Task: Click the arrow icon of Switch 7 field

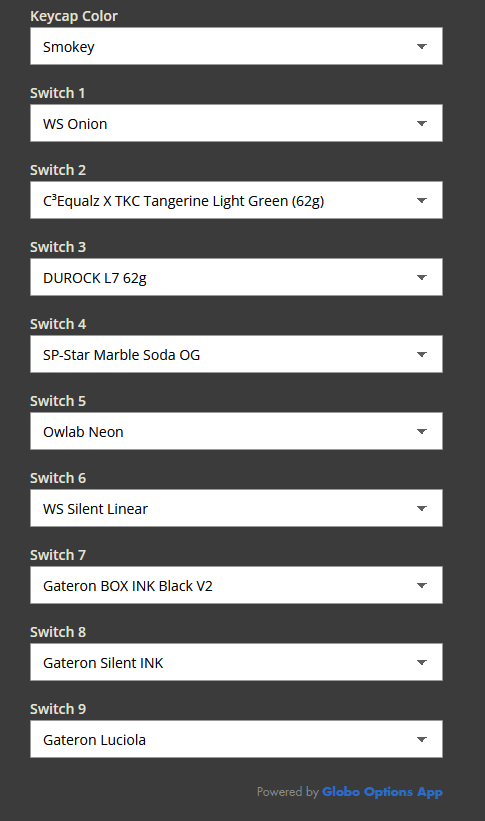Action: [422, 585]
